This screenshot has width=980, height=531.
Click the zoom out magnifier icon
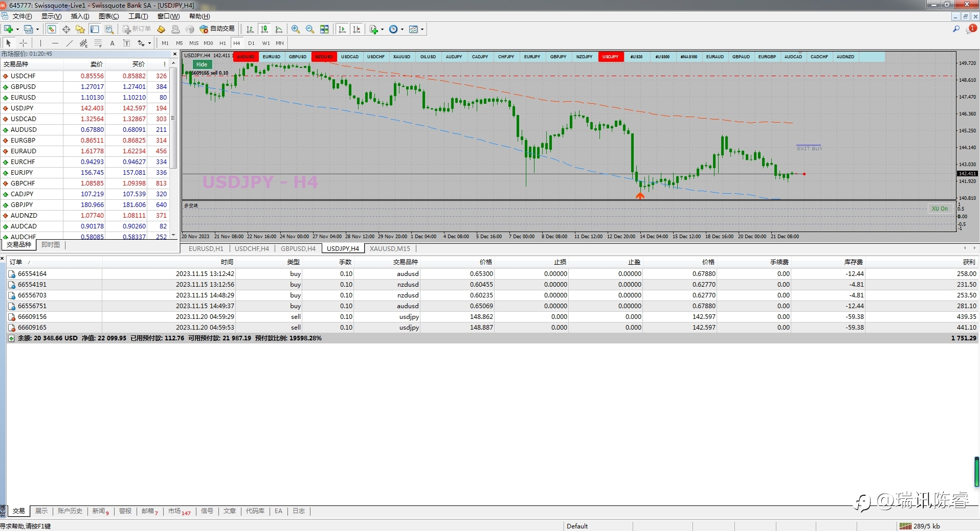coord(310,29)
